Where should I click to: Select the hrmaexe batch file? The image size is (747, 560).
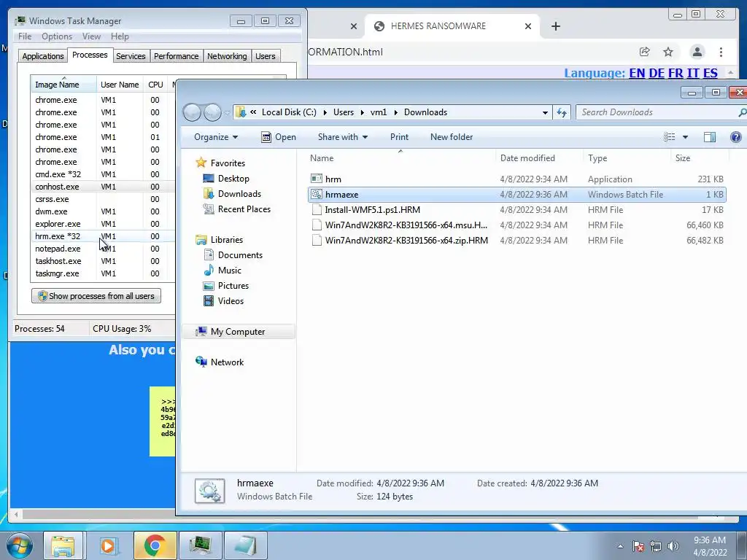pyautogui.click(x=517, y=194)
